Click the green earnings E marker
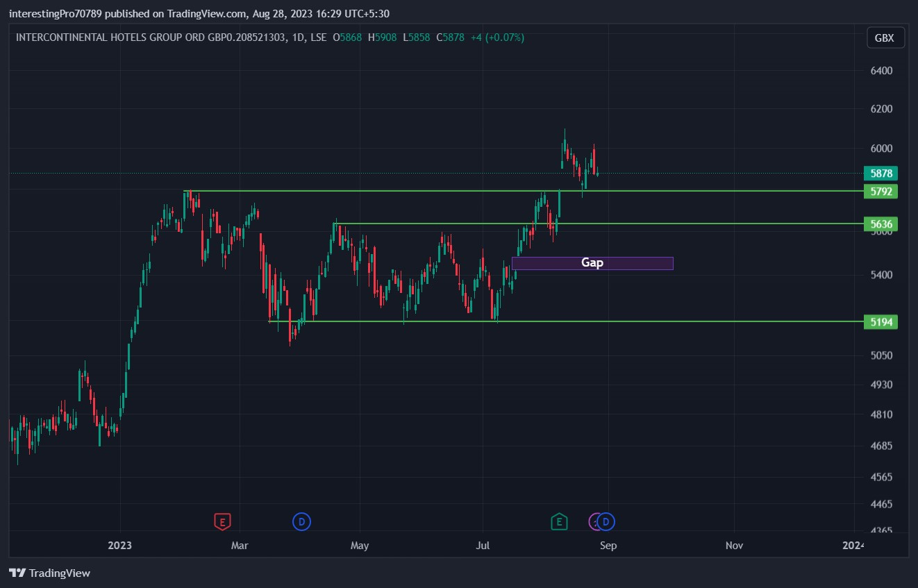 pos(559,521)
